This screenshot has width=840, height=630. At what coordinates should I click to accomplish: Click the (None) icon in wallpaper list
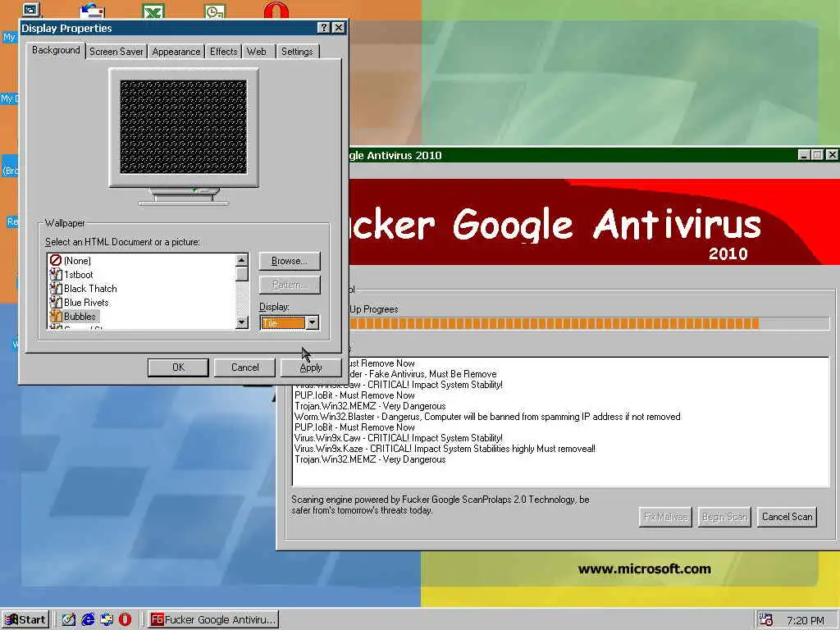(x=56, y=260)
